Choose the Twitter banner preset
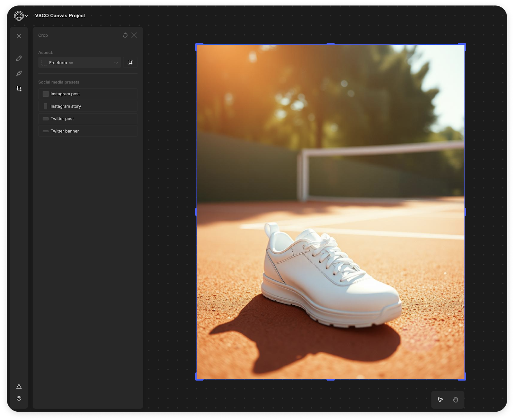 tap(88, 131)
